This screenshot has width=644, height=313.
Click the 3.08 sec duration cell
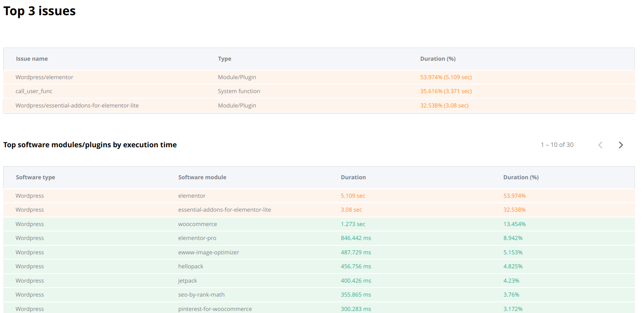(351, 210)
